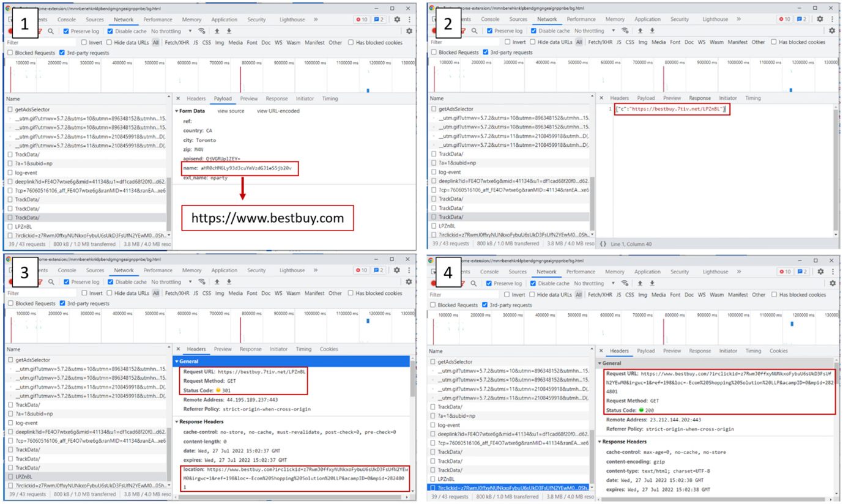The image size is (843, 504).
Task: Open network conditions icon in window 1
Action: (202, 31)
